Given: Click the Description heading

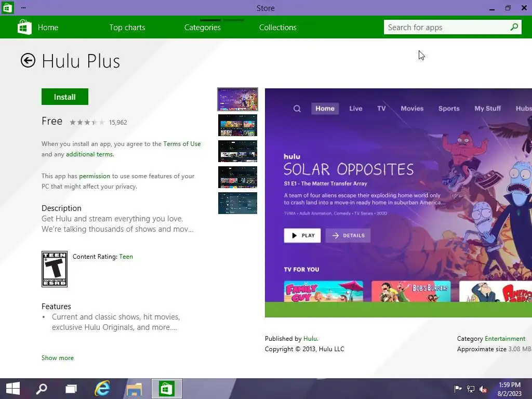Looking at the screenshot, I should pyautogui.click(x=61, y=208).
